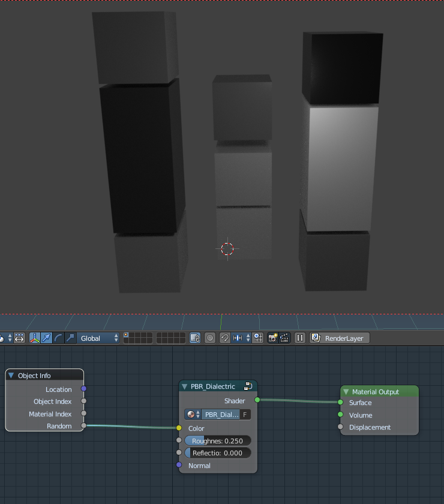
Task: Collapse the Object Info node
Action: pos(11,376)
